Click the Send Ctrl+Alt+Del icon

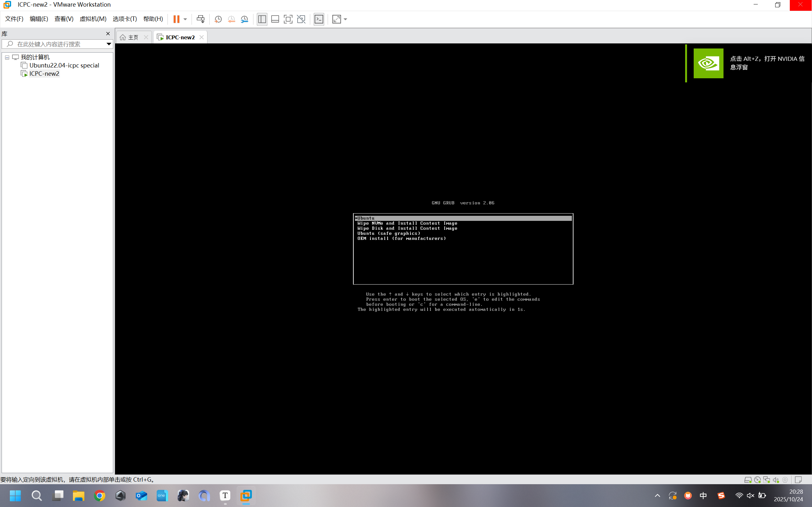pyautogui.click(x=201, y=19)
